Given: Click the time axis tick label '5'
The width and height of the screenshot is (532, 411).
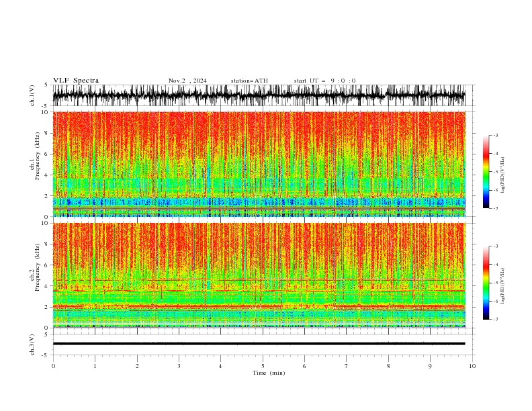Looking at the screenshot, I should pos(263,366).
